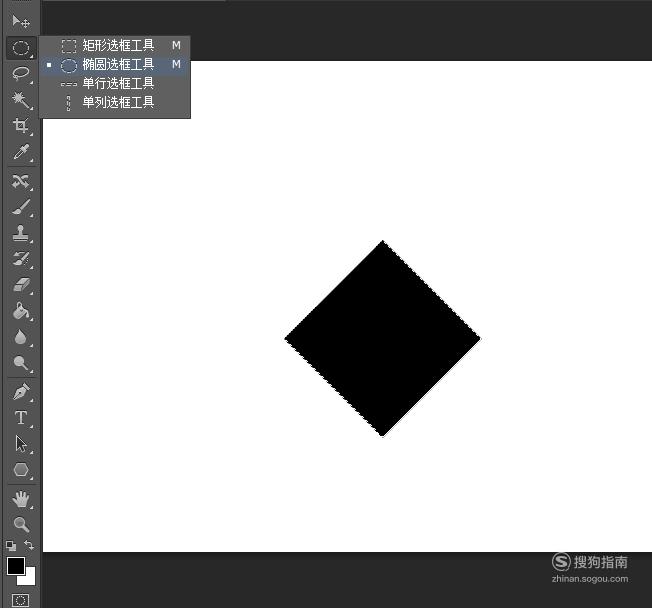Select the Magic Wand tool
This screenshot has height=608, width=652.
(21, 100)
